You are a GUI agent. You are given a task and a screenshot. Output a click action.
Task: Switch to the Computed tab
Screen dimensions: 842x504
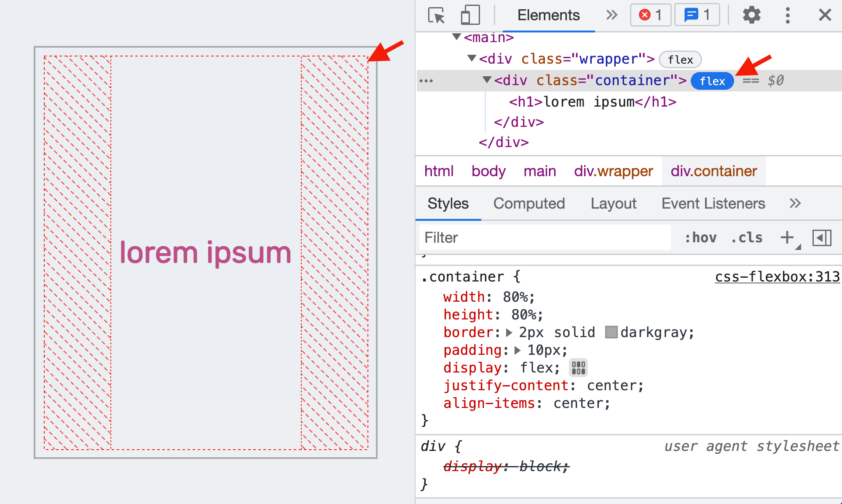coord(528,203)
